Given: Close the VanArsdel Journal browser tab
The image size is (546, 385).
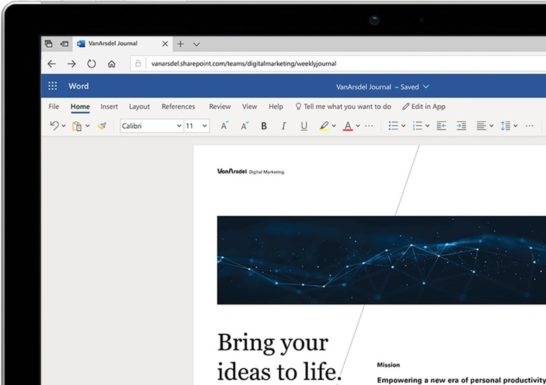Looking at the screenshot, I should (x=165, y=44).
